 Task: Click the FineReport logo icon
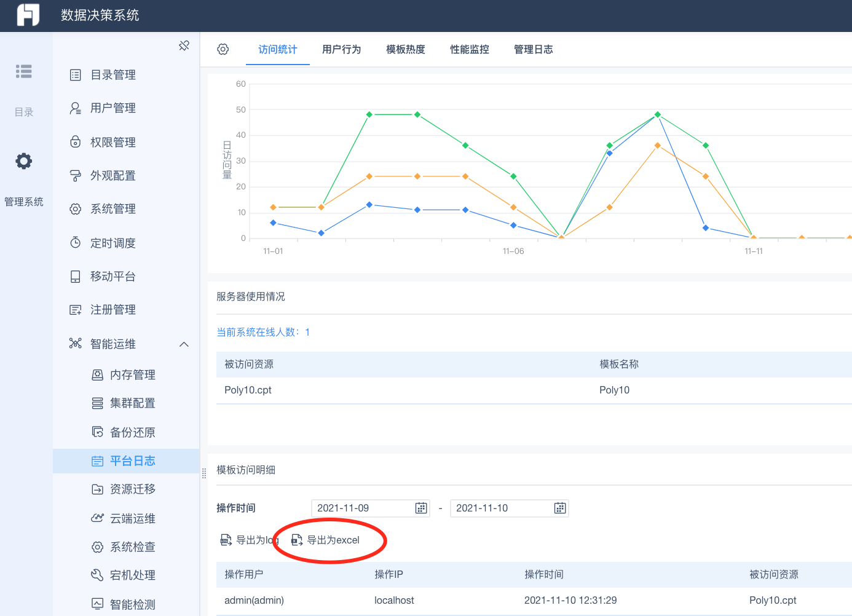point(28,15)
